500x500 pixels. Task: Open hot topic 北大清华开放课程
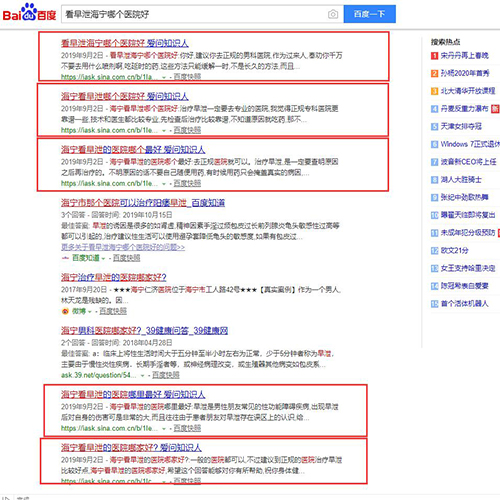coord(468,91)
